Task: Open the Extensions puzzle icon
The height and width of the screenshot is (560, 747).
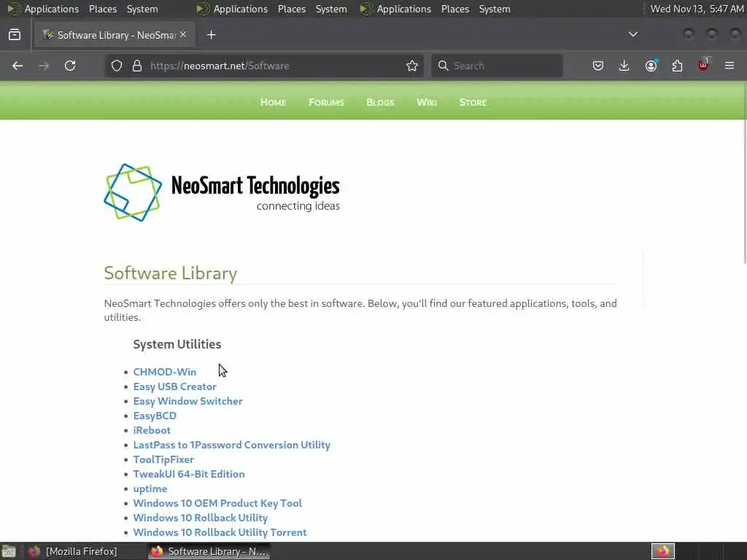Action: (x=677, y=66)
